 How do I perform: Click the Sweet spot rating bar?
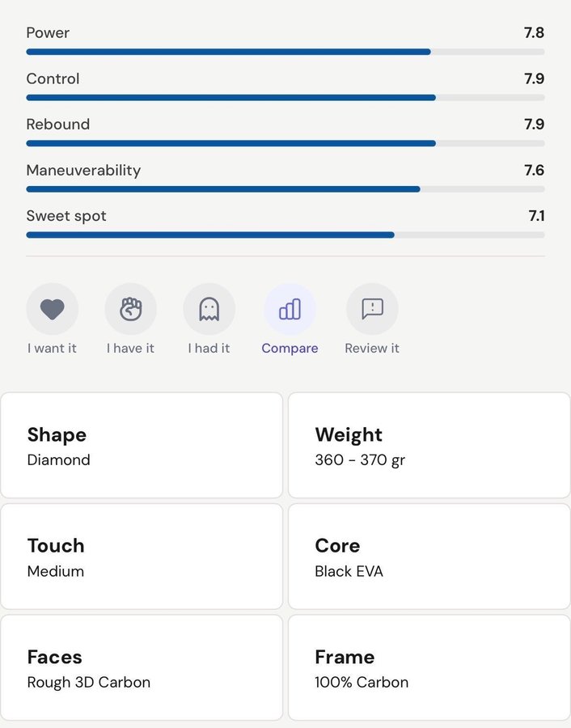285,235
